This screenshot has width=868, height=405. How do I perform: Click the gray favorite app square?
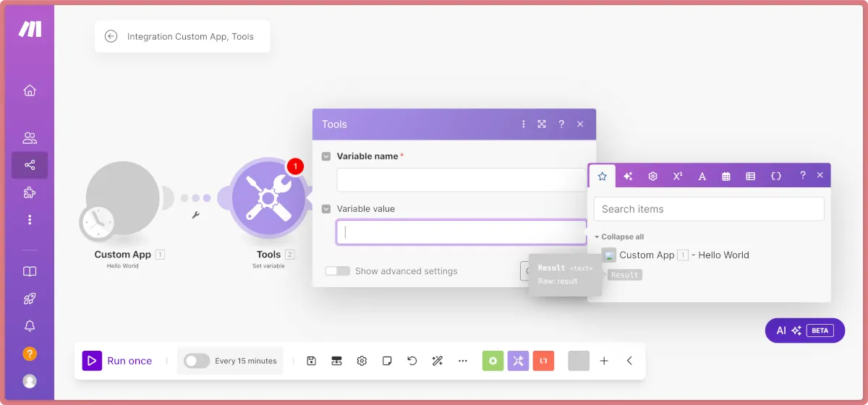579,361
